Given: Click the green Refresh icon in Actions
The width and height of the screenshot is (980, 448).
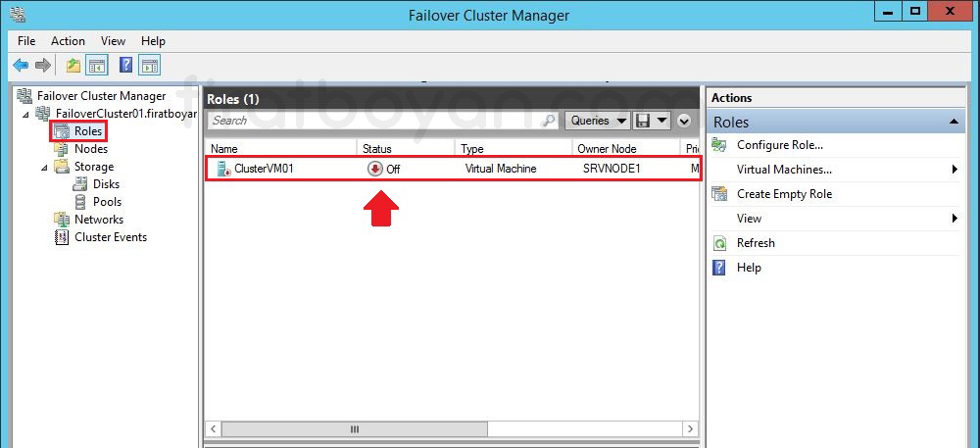Looking at the screenshot, I should 720,243.
